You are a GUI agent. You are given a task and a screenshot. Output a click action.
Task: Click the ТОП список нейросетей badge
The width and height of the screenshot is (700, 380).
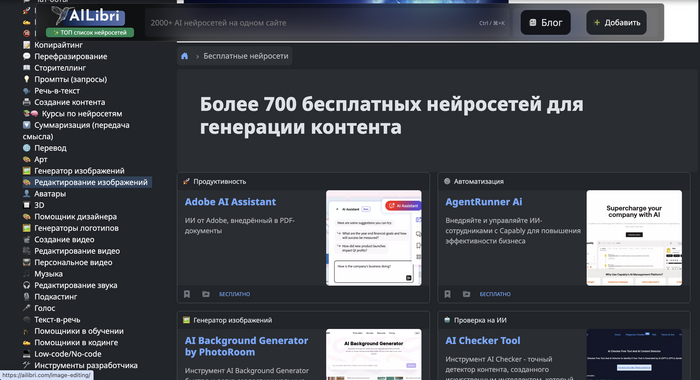pos(90,33)
